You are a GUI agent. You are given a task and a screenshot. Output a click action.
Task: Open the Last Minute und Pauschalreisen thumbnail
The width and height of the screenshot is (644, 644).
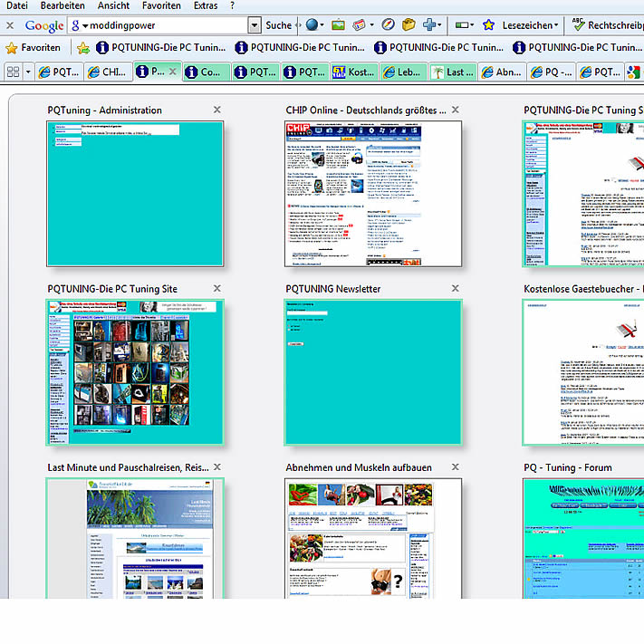pos(135,538)
